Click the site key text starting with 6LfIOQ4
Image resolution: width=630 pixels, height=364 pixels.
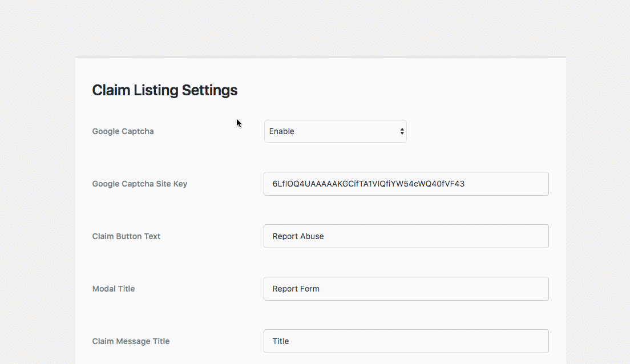pyautogui.click(x=368, y=184)
